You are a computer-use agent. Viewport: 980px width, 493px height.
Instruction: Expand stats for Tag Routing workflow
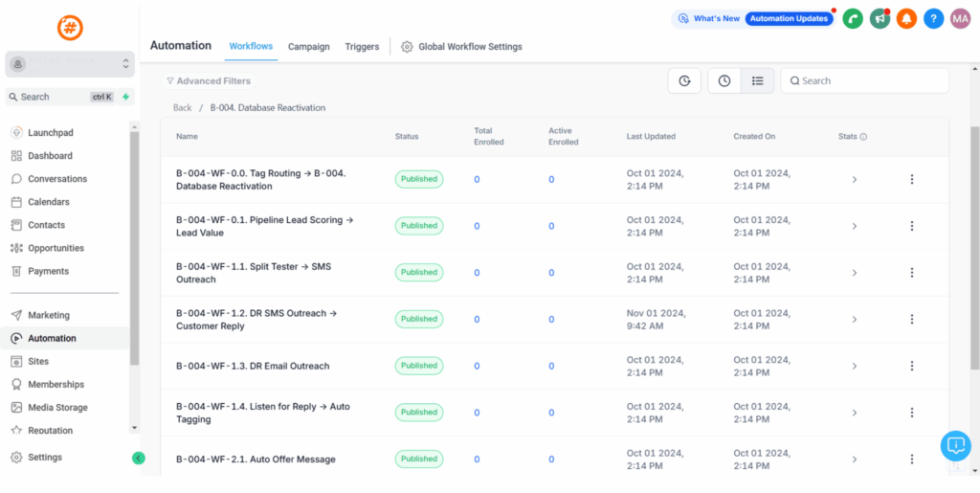tap(854, 179)
